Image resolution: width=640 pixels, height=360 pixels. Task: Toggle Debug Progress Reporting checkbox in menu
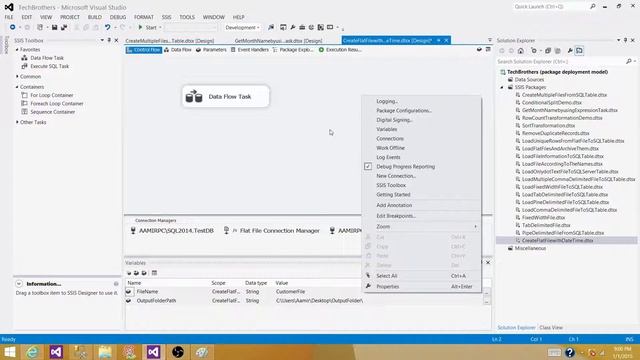pyautogui.click(x=368, y=167)
